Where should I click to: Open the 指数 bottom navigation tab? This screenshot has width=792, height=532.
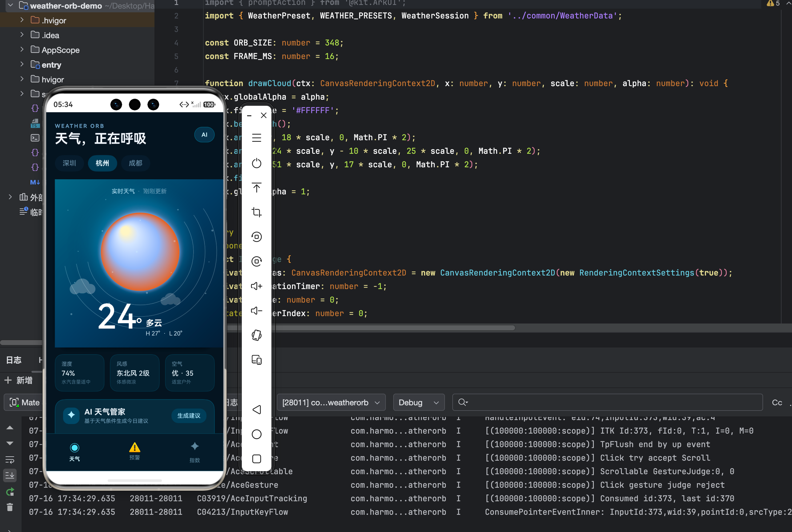194,452
